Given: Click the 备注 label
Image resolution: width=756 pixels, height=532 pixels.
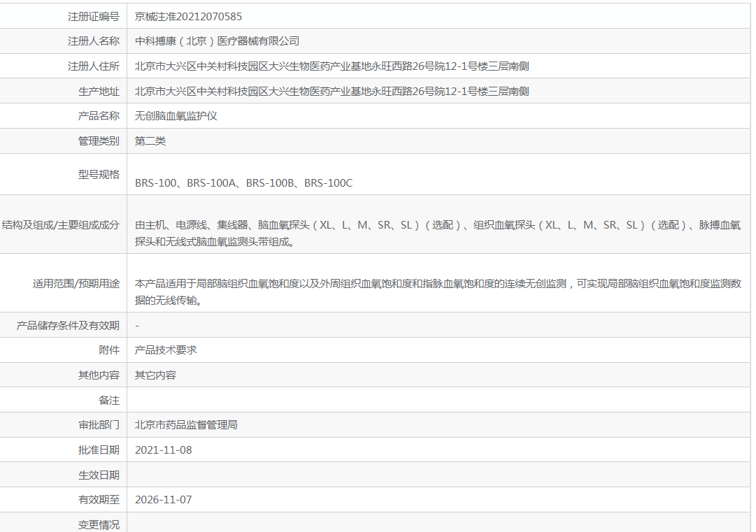Looking at the screenshot, I should (109, 401).
